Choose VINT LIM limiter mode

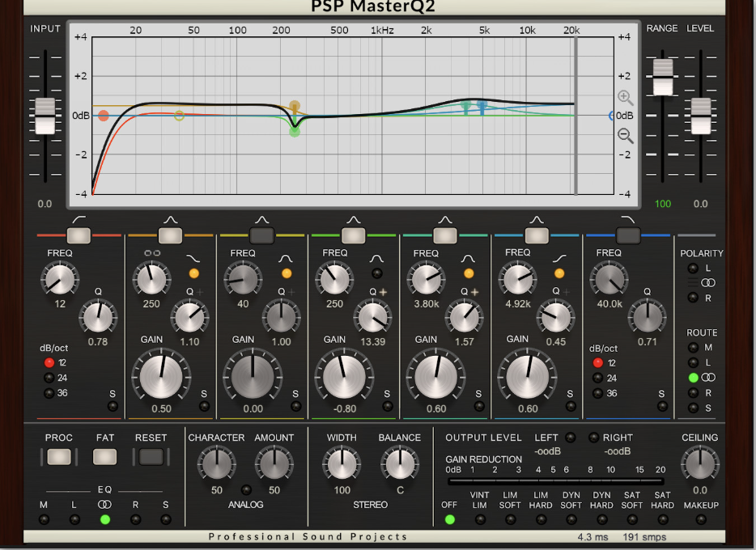[x=480, y=519]
